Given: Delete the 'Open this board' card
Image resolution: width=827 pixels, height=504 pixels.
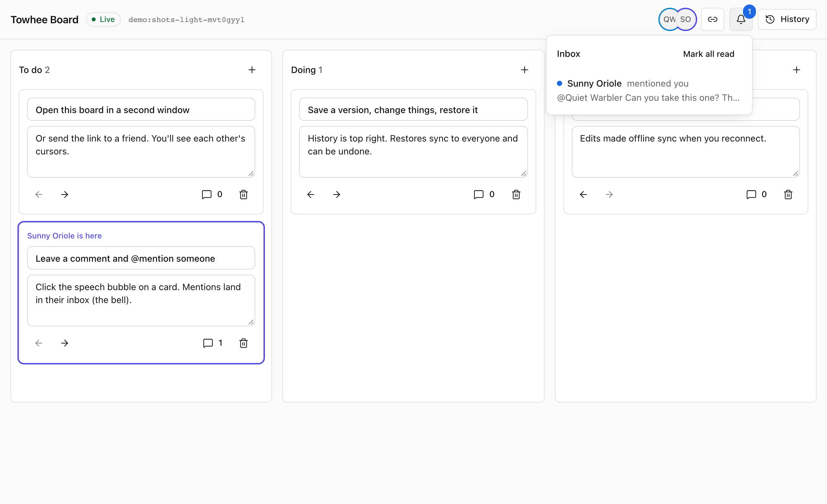Looking at the screenshot, I should [244, 194].
